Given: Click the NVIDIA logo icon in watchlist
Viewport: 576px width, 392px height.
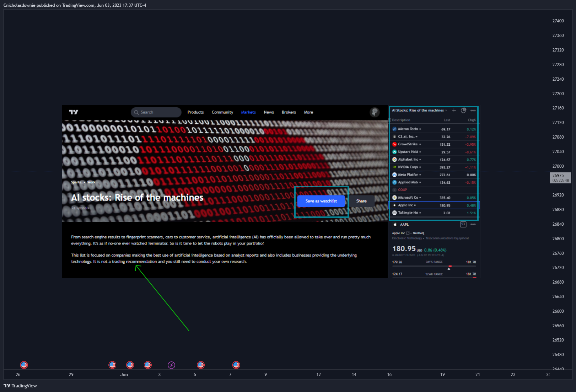Looking at the screenshot, I should coord(394,167).
